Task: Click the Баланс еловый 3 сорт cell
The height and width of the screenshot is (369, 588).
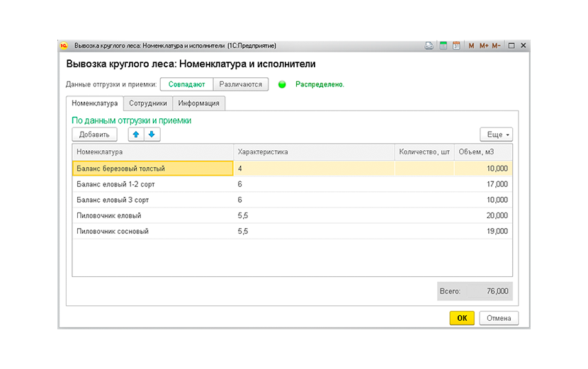Action: tap(153, 200)
